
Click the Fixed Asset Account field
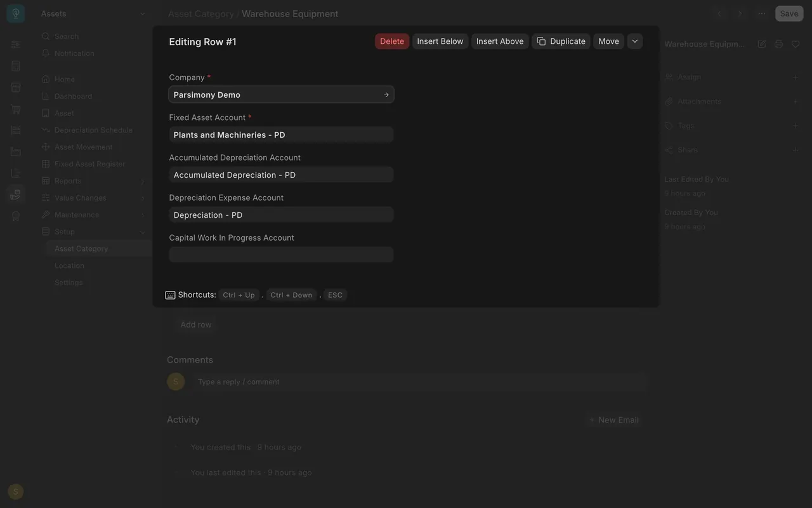(x=282, y=135)
